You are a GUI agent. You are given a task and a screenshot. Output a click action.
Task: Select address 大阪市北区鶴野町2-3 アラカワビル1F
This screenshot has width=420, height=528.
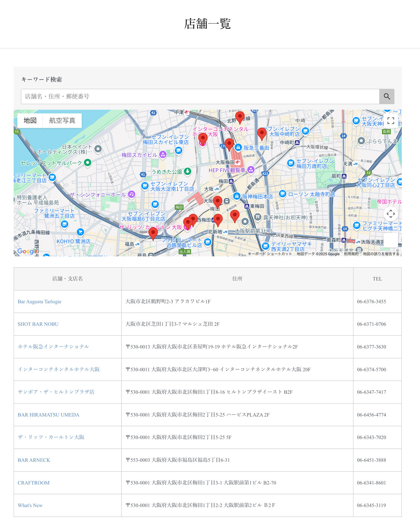tap(168, 301)
